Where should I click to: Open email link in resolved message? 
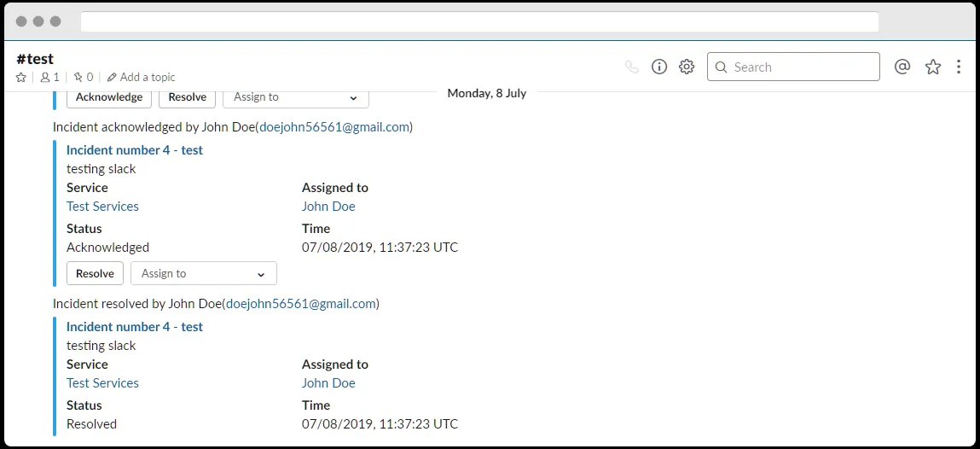pyautogui.click(x=301, y=304)
